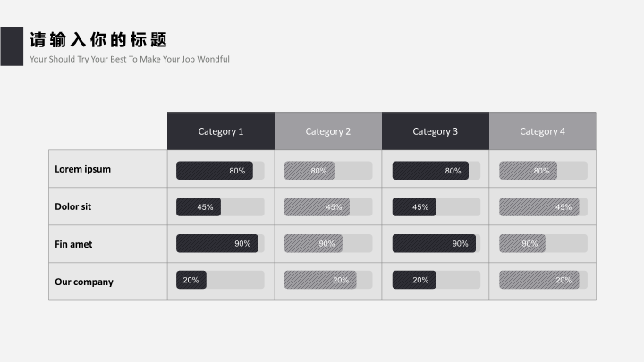Select the Dolor sit row label
The image size is (644, 362).
tap(73, 206)
